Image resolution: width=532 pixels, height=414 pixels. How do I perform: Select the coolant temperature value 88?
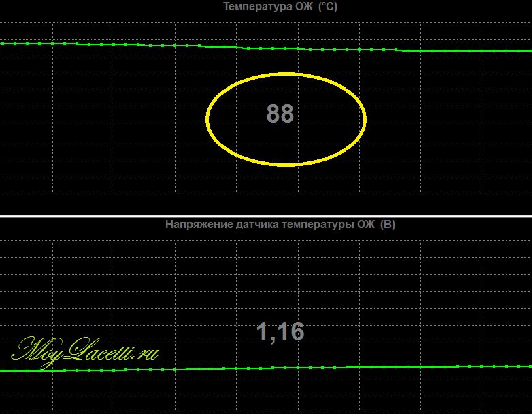(280, 114)
